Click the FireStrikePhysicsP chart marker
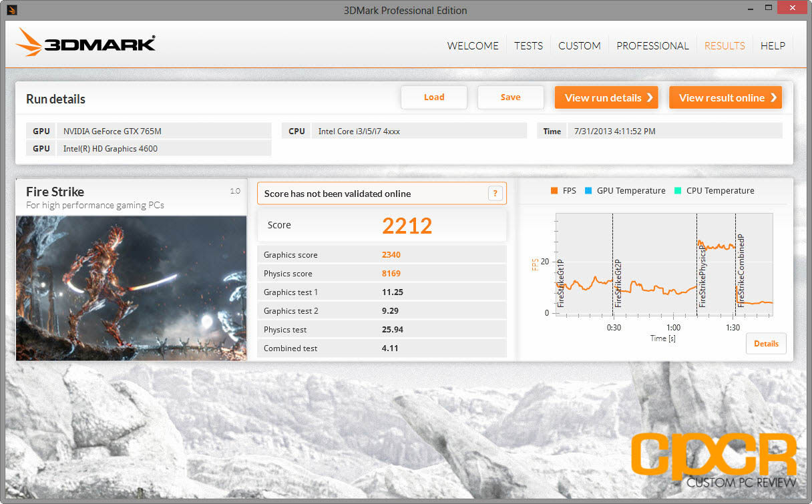This screenshot has width=812, height=504. click(702, 275)
